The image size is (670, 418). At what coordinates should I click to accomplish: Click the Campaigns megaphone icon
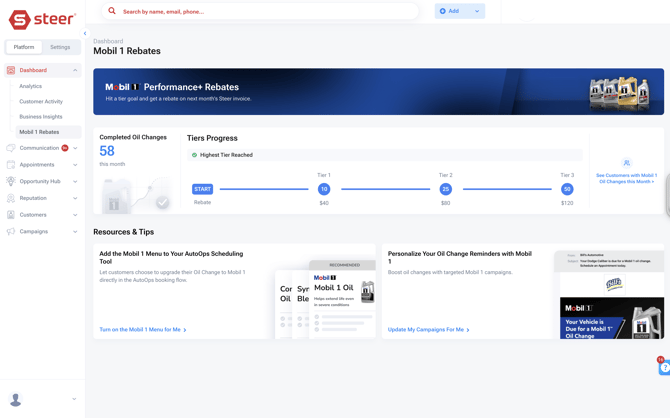11,232
